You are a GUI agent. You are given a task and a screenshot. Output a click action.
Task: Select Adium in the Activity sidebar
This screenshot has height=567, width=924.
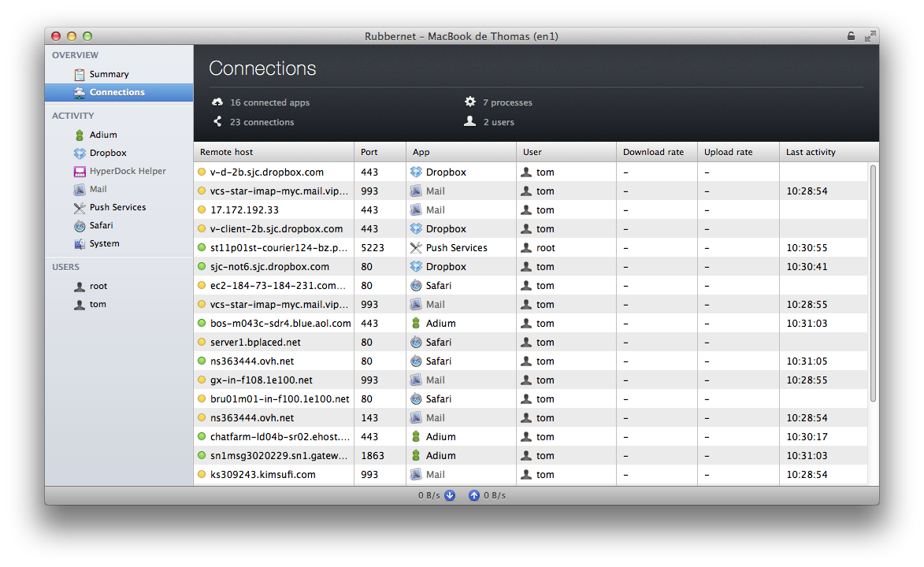click(103, 135)
